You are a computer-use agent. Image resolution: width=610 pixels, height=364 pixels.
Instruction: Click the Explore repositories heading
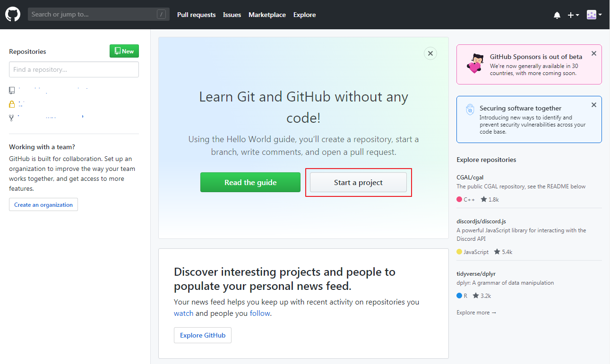coord(486,160)
